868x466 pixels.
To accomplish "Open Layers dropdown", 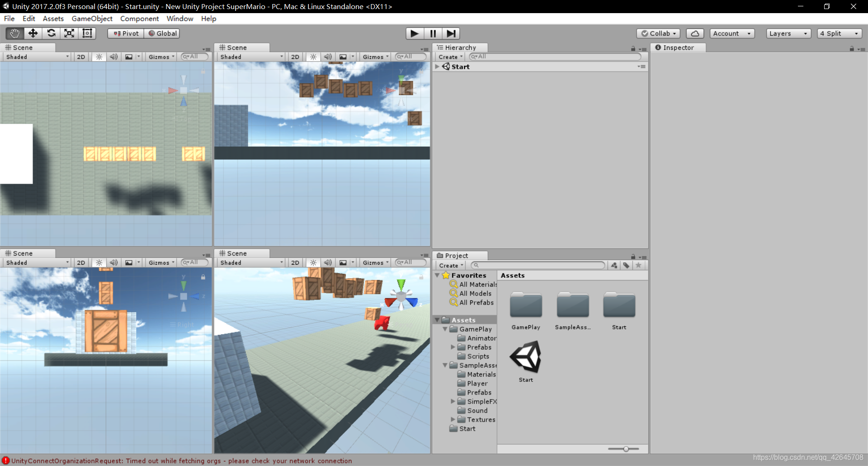I will pyautogui.click(x=788, y=33).
